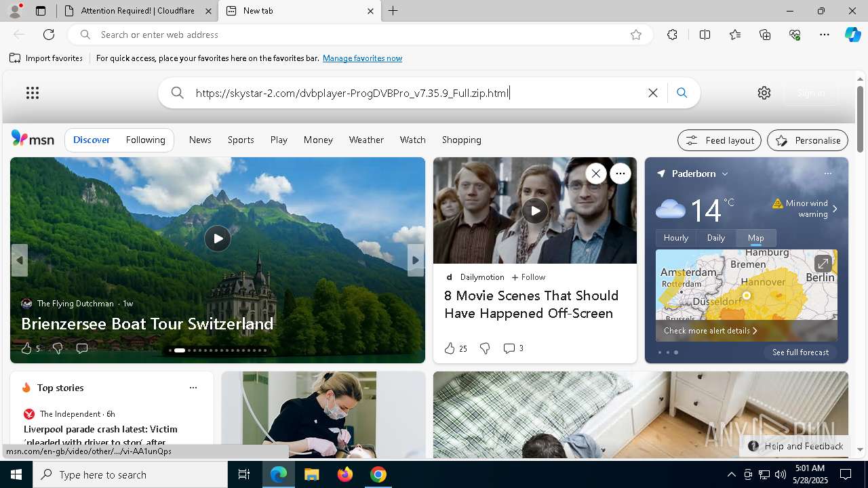Open Help and Feedback button
This screenshot has height=488, width=868.
796,446
